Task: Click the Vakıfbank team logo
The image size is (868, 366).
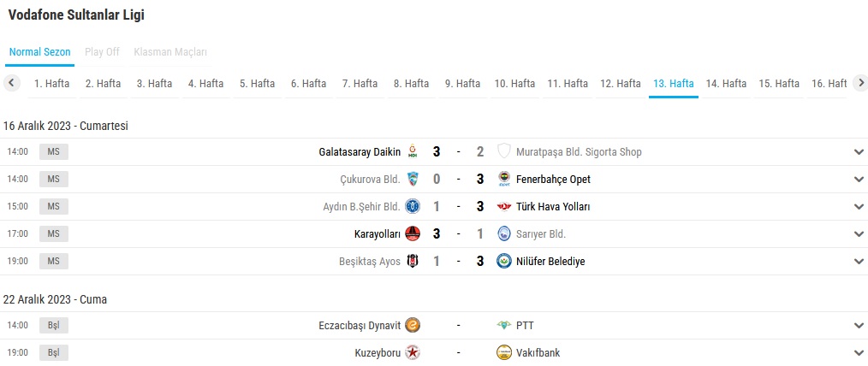Action: (x=504, y=353)
